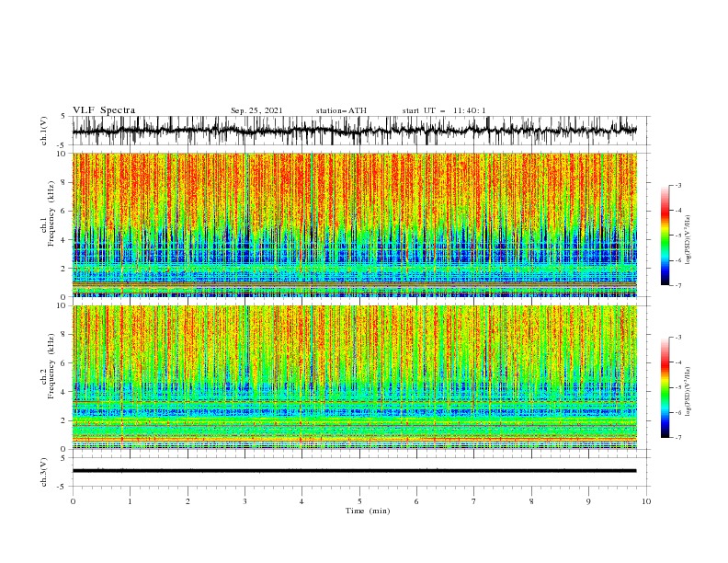Screen dimensions: 728x563
Task: Click the ch.1 waveform trace panel
Action: pos(361,131)
